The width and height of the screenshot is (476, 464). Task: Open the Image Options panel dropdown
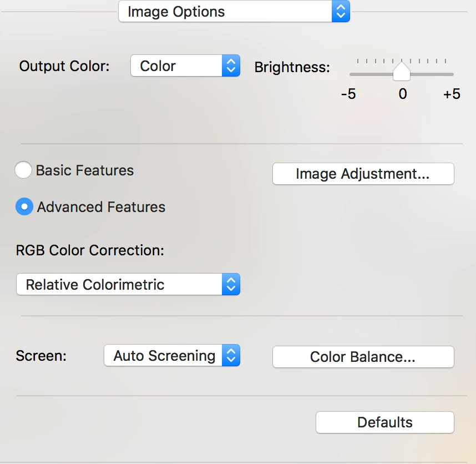coord(225,12)
